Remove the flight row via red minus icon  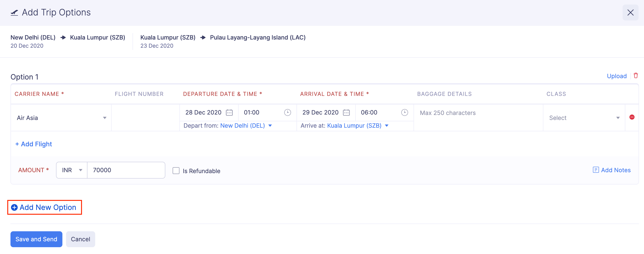pos(632,117)
